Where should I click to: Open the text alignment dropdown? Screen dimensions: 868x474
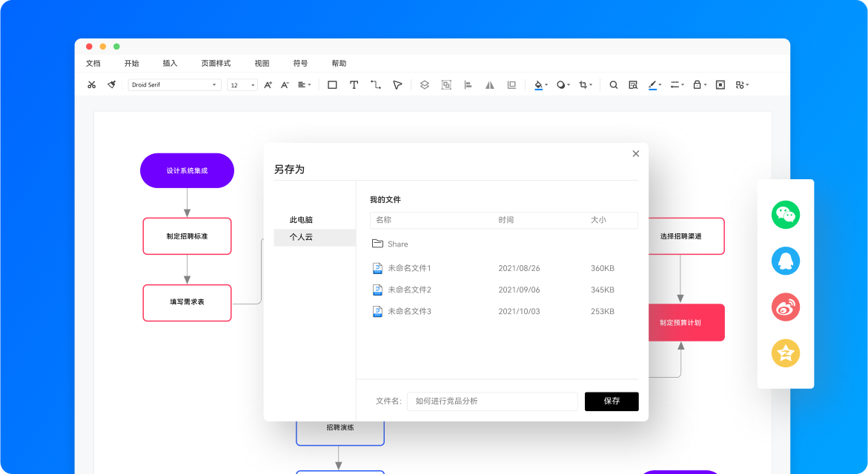(x=305, y=84)
